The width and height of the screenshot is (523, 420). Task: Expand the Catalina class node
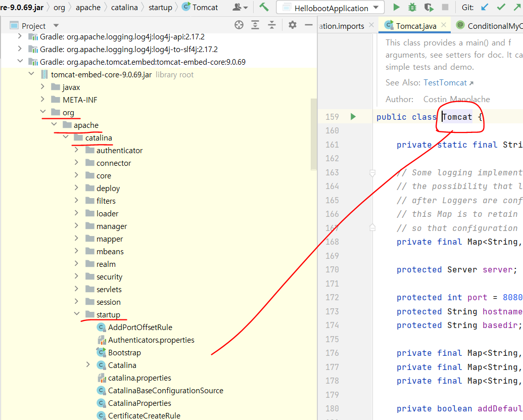tap(88, 365)
